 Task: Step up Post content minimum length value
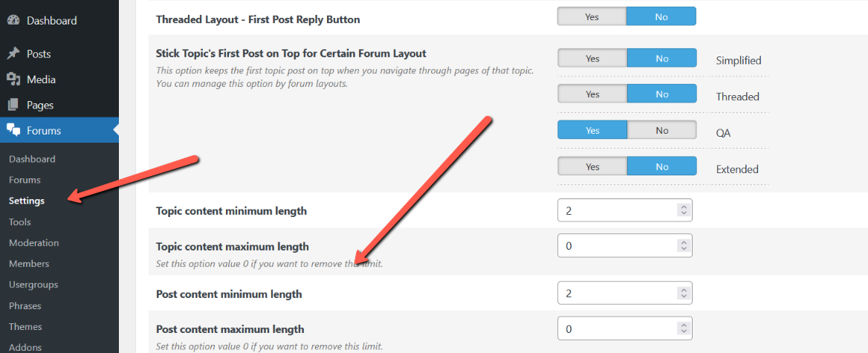683,291
